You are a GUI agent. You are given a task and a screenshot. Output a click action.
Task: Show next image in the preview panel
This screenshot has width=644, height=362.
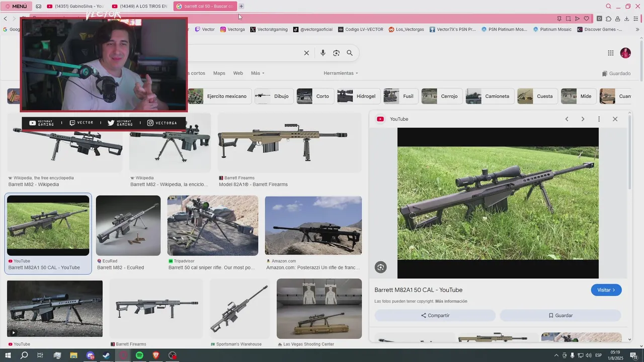pyautogui.click(x=583, y=119)
